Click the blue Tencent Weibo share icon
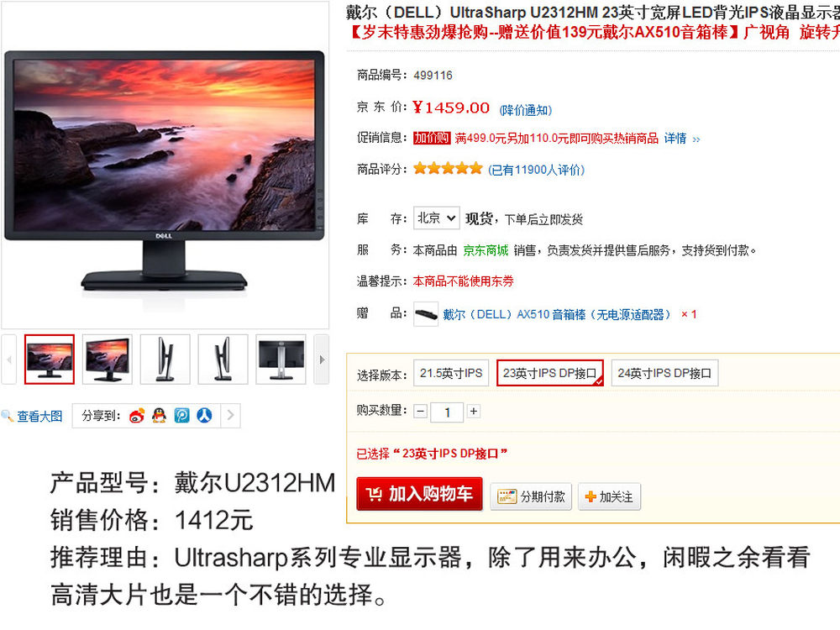840x630 pixels. [x=181, y=415]
